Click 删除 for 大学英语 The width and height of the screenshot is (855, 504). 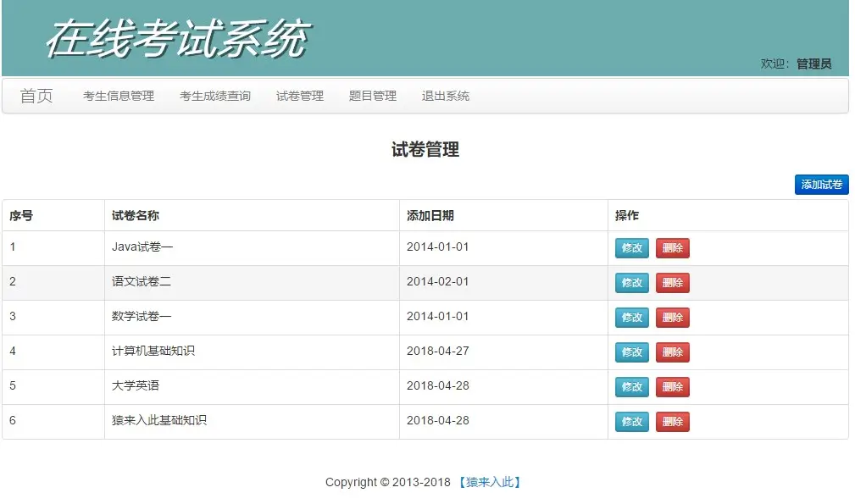672,386
